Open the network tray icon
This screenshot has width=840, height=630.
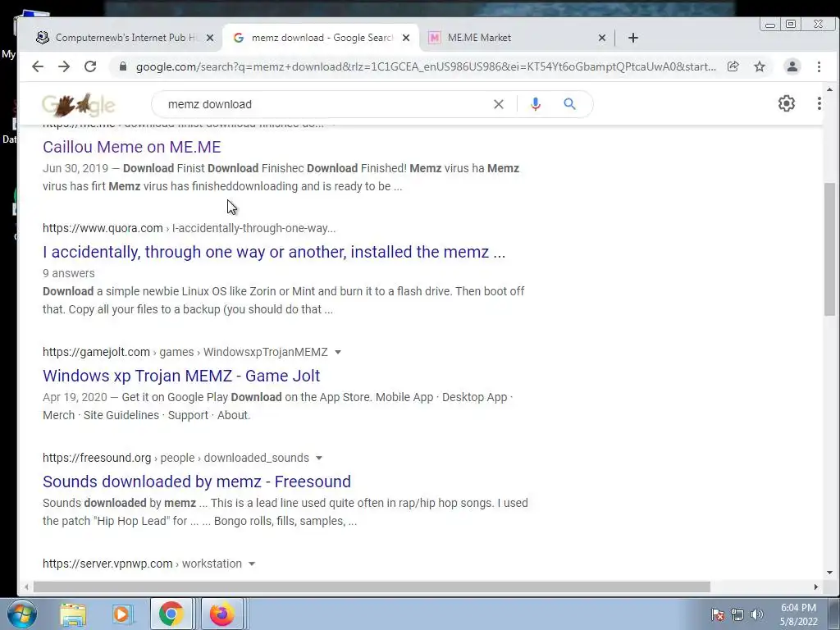(x=737, y=614)
